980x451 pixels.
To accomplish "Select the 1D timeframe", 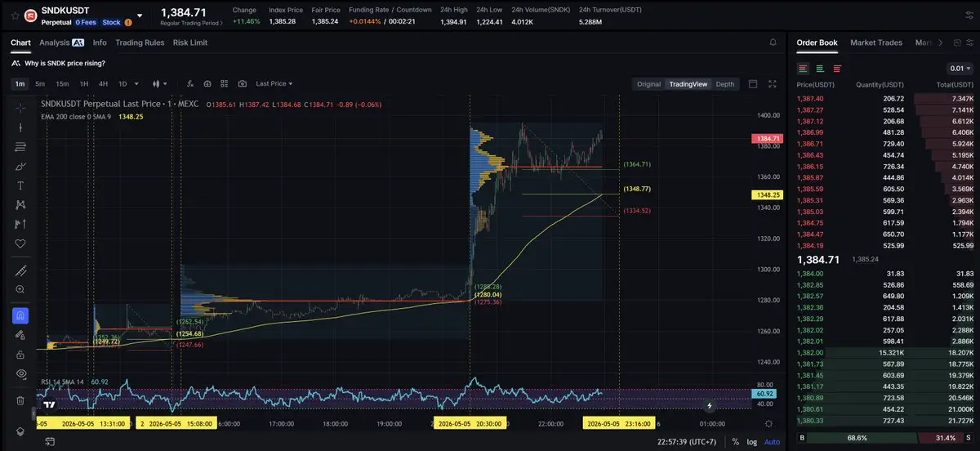I will pos(122,83).
